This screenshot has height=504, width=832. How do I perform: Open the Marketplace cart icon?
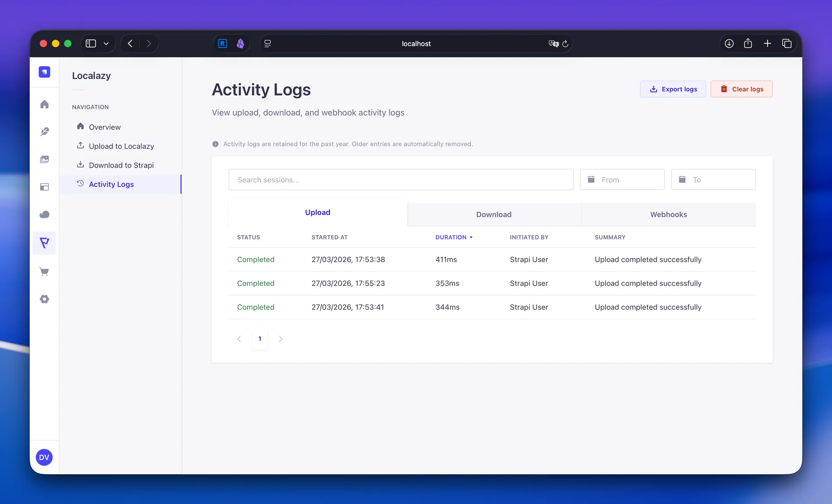(x=44, y=271)
